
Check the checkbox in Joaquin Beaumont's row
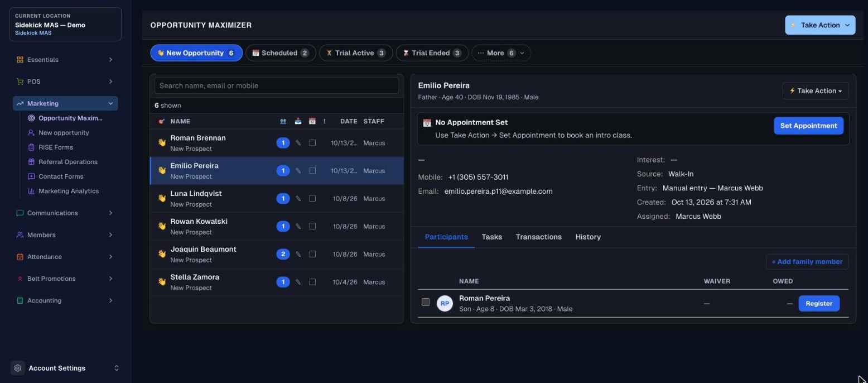(312, 254)
